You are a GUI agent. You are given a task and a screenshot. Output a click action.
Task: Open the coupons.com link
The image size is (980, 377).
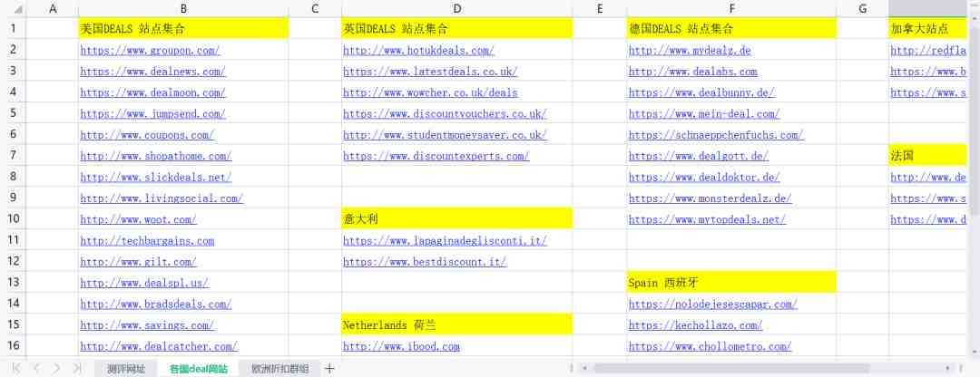click(x=148, y=135)
